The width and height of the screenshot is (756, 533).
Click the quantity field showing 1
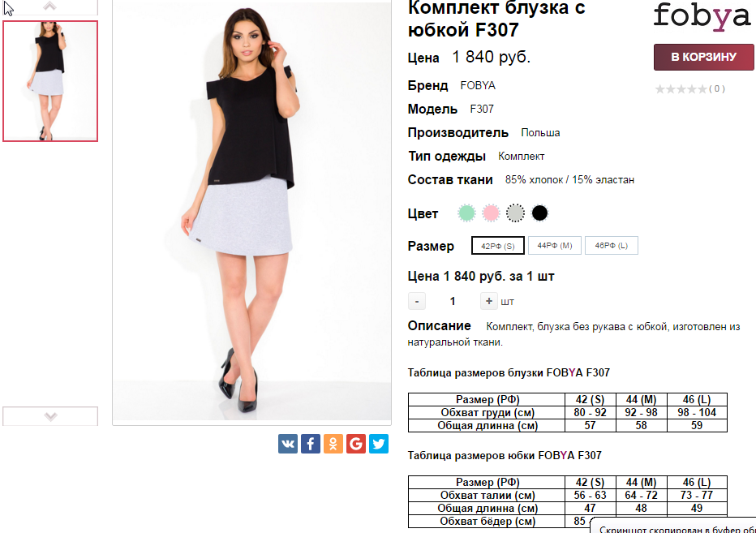click(453, 302)
